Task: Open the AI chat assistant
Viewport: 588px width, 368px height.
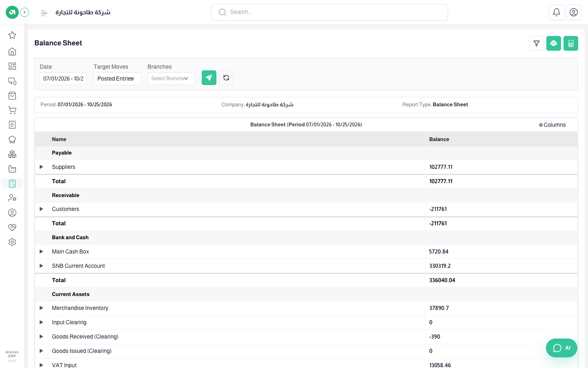Action: (x=561, y=348)
